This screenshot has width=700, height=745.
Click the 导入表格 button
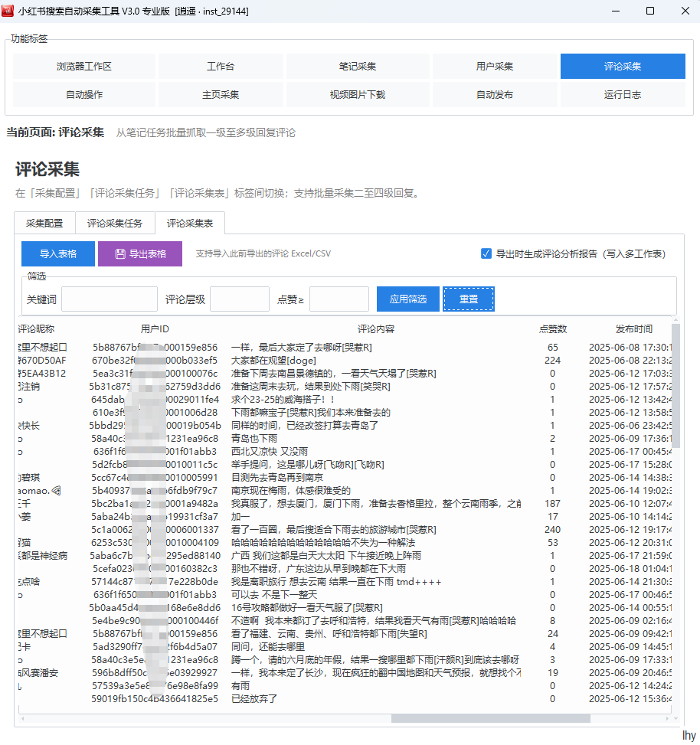[58, 253]
